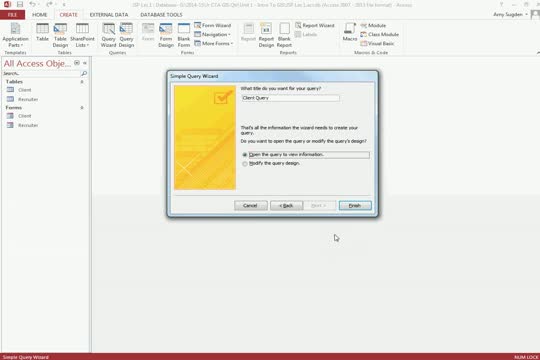540x360 pixels.
Task: Collapse the ribbon using the arrow
Action: coord(538,53)
